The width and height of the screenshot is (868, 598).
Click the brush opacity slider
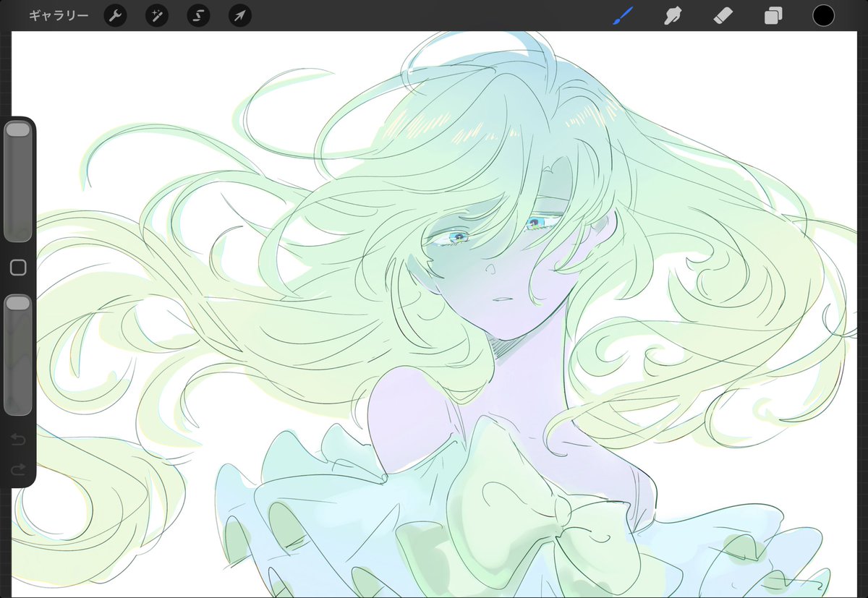(18, 355)
